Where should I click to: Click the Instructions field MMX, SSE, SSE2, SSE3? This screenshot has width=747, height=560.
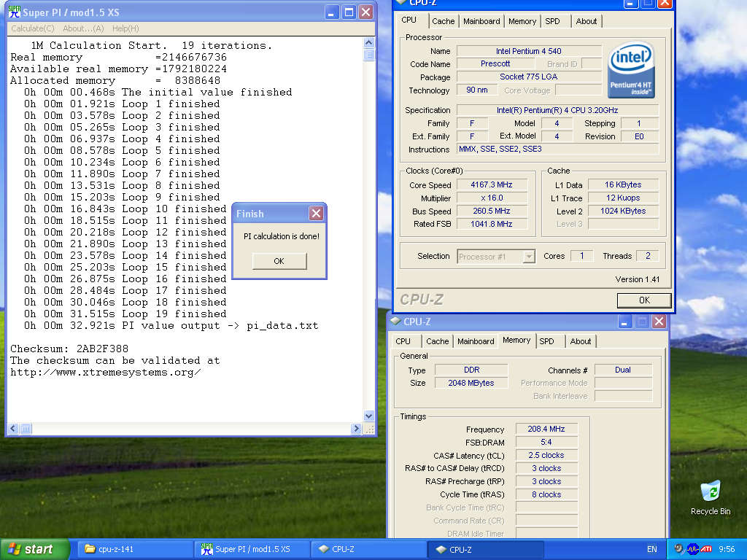tap(558, 149)
